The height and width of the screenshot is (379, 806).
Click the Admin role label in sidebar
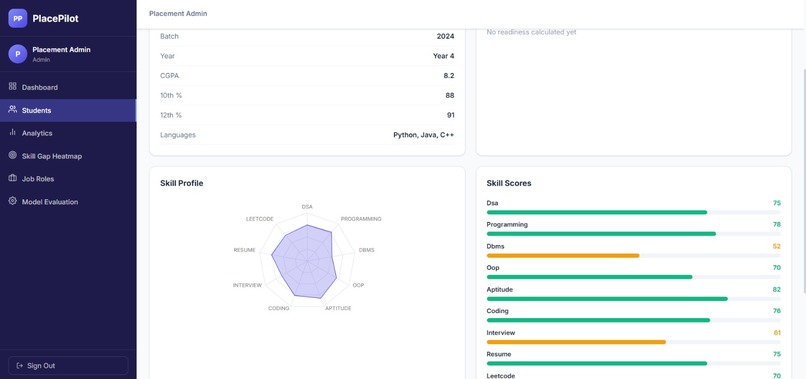click(x=41, y=60)
